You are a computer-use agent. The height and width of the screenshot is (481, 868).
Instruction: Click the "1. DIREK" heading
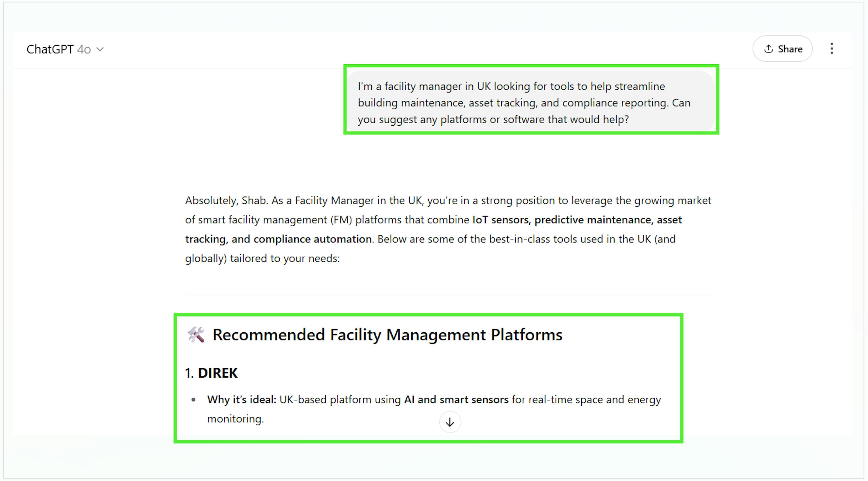click(211, 373)
